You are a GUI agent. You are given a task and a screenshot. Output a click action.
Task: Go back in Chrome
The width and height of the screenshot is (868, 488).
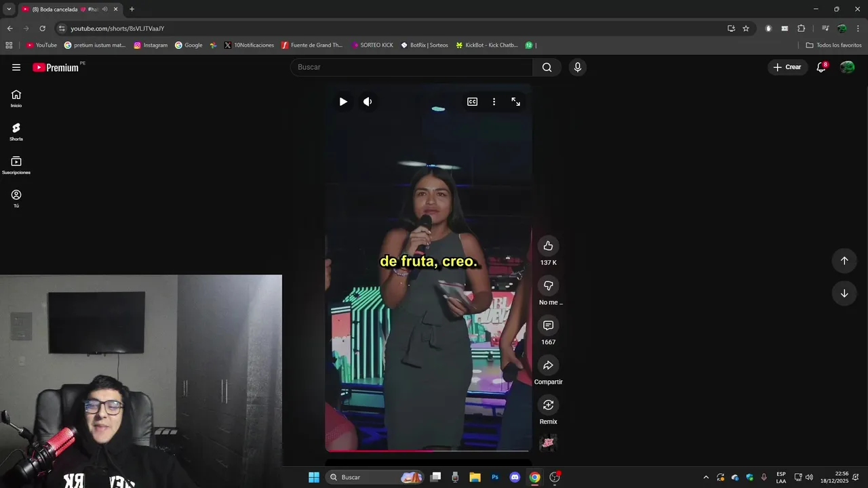pos(9,28)
